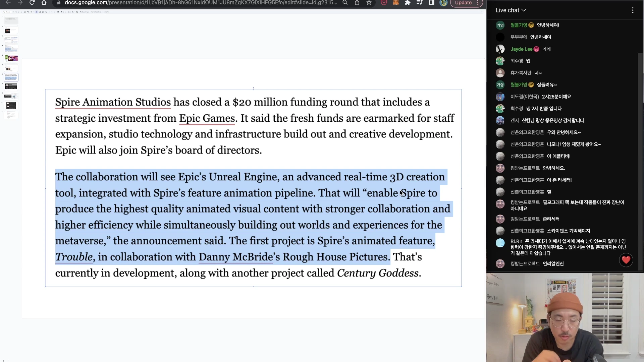Click Jayde Lee's chat avatar
This screenshot has height=362, width=644.
tap(500, 49)
